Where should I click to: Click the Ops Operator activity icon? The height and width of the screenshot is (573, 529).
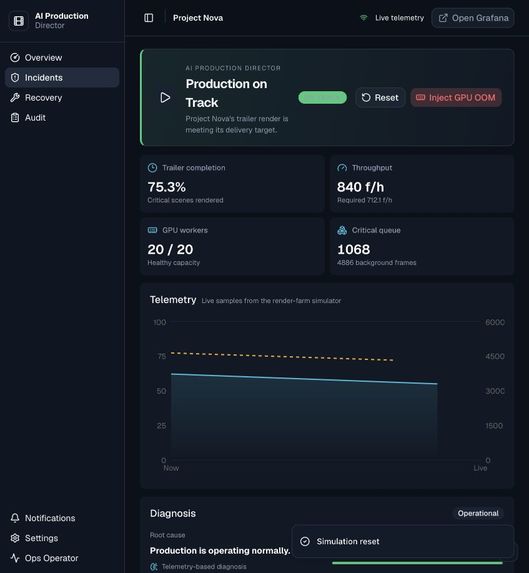click(15, 558)
